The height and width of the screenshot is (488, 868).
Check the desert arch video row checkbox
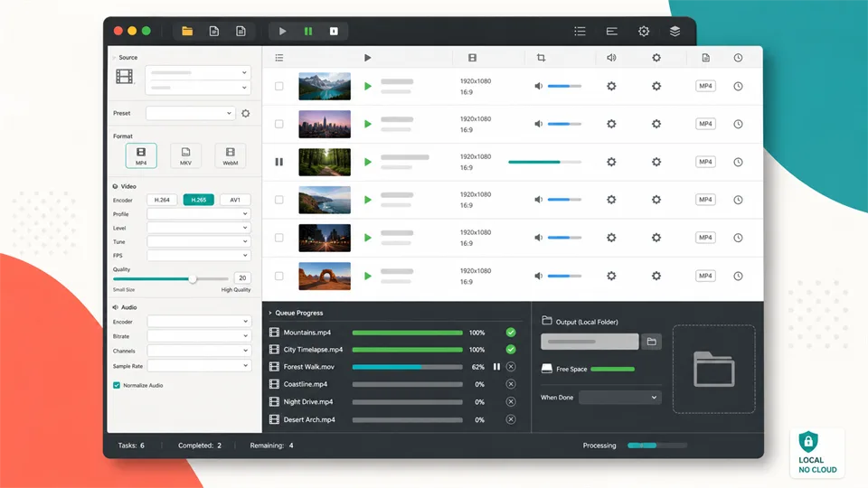pyautogui.click(x=279, y=276)
